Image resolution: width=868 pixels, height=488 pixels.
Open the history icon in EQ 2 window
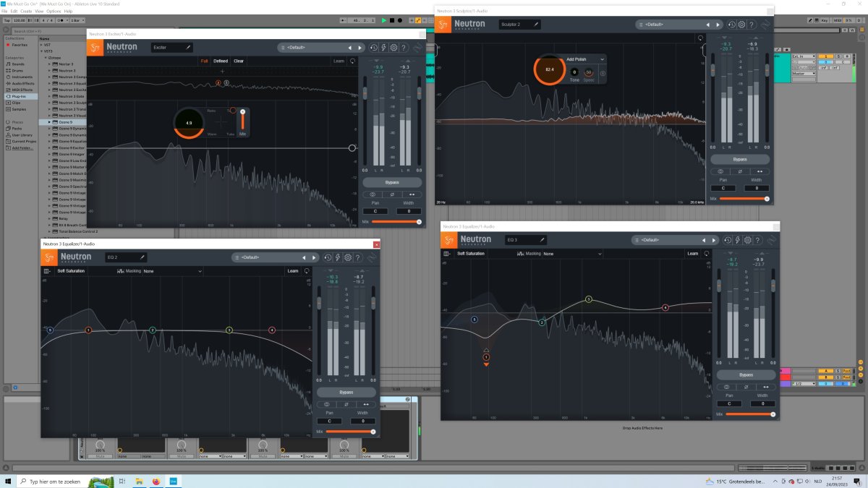(328, 257)
